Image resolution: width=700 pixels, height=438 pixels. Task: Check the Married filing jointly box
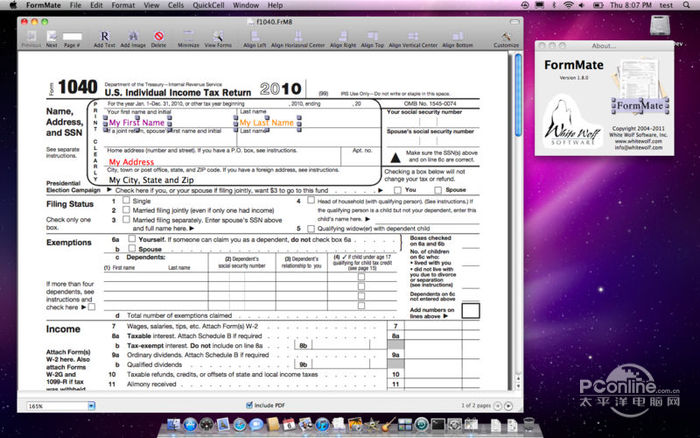(x=126, y=209)
